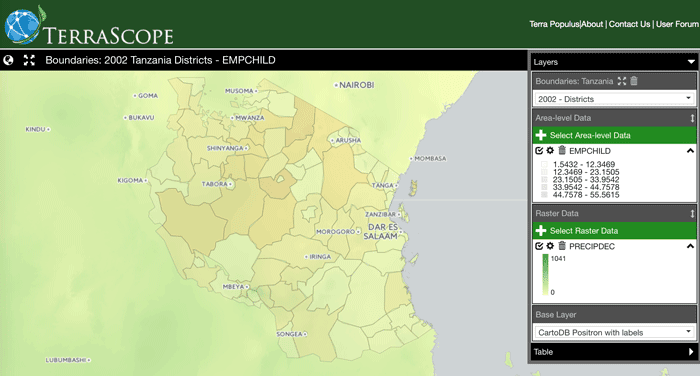This screenshot has width=700, height=376.
Task: Click the 1.5432 - 12.3469 legend swatch
Action: pyautogui.click(x=544, y=164)
